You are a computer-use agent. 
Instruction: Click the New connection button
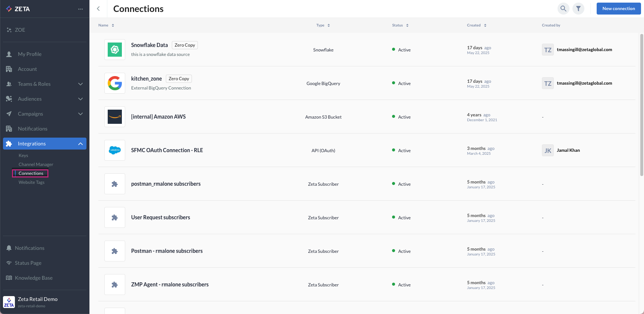(x=619, y=9)
